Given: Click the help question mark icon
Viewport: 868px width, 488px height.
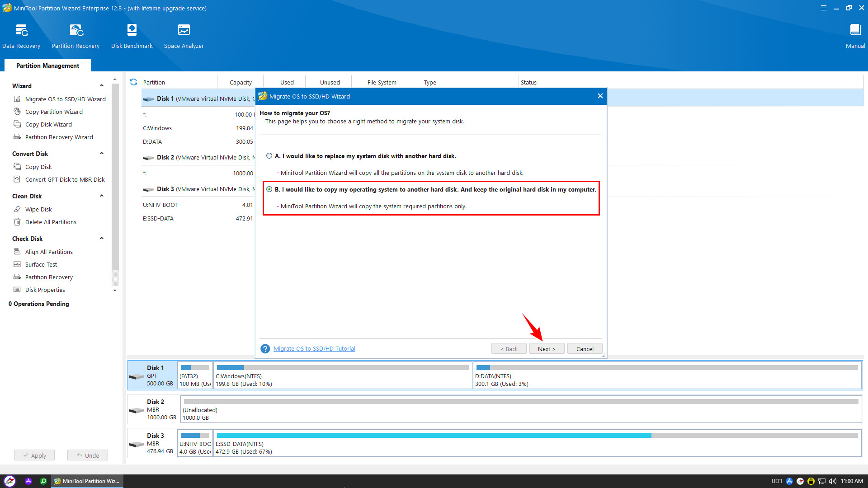Looking at the screenshot, I should [x=265, y=349].
